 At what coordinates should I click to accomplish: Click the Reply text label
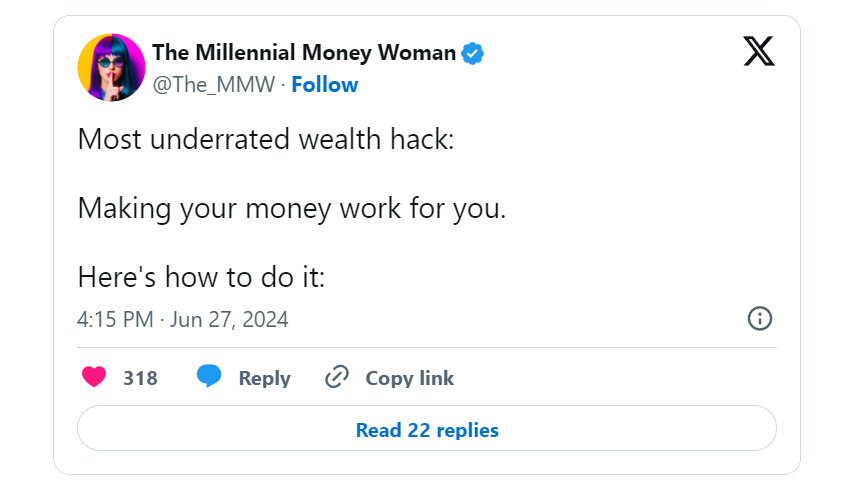[x=265, y=378]
